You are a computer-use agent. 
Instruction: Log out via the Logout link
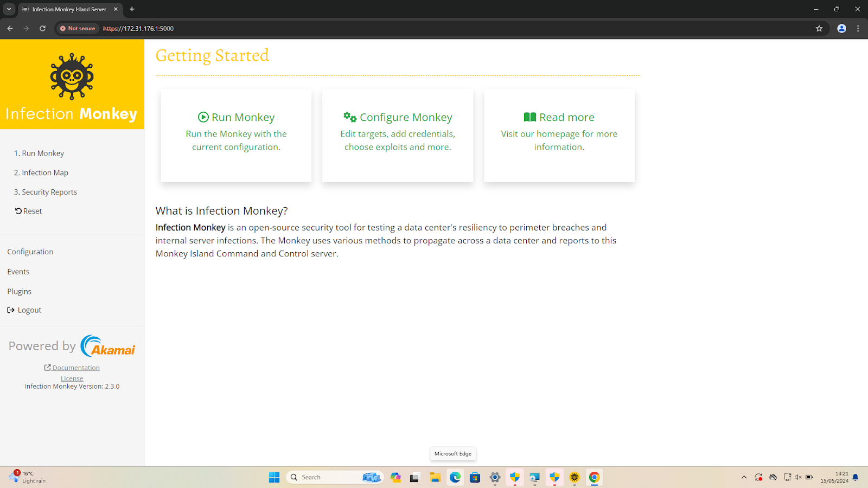pyautogui.click(x=24, y=311)
